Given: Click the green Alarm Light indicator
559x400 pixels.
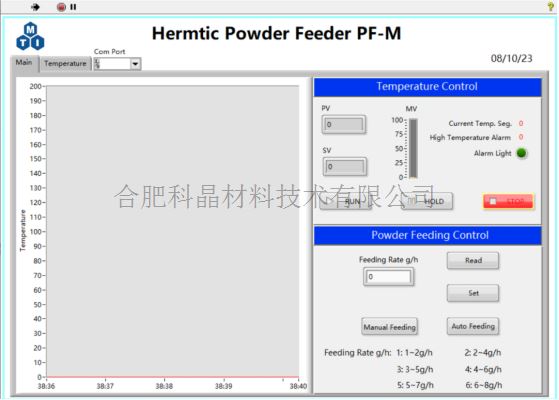Looking at the screenshot, I should 521,153.
